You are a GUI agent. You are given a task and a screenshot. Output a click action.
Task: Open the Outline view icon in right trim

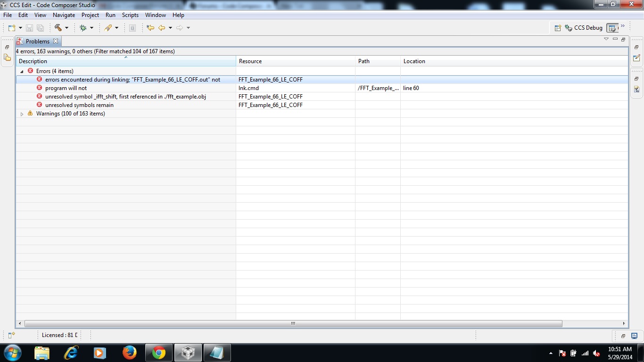(636, 89)
